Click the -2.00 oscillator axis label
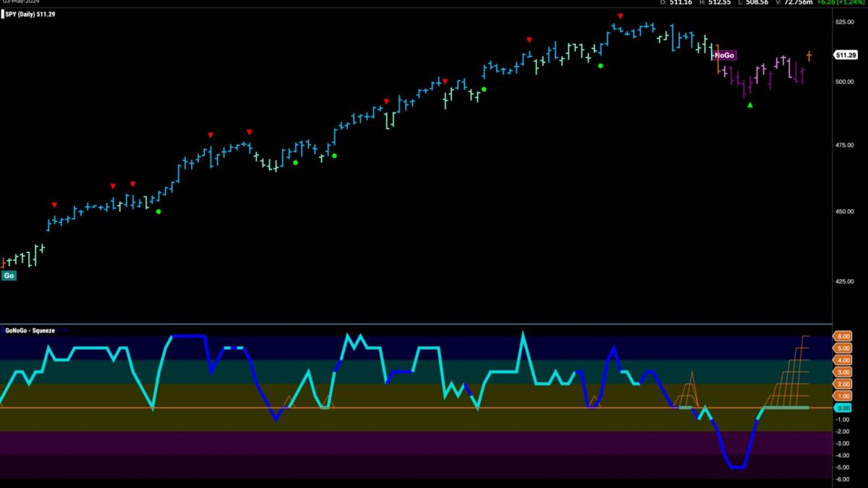The image size is (868, 488). click(x=843, y=432)
